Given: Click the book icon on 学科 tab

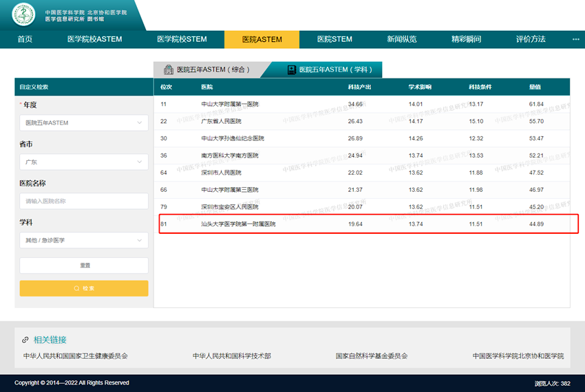Looking at the screenshot, I should [292, 69].
